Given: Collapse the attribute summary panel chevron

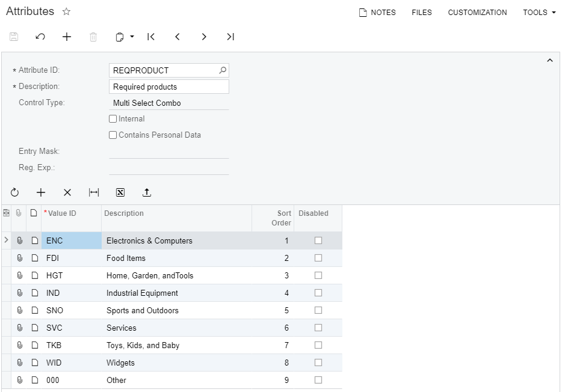Looking at the screenshot, I should coord(549,60).
